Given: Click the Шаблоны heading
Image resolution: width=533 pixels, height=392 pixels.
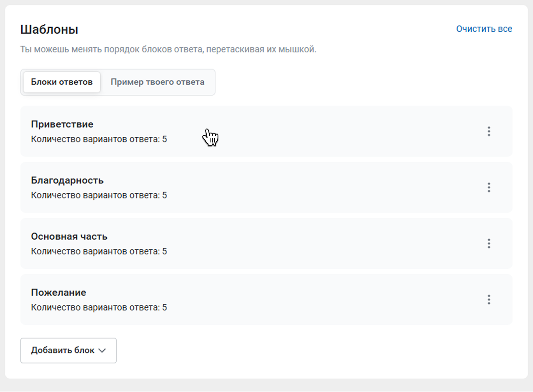Looking at the screenshot, I should tap(49, 30).
